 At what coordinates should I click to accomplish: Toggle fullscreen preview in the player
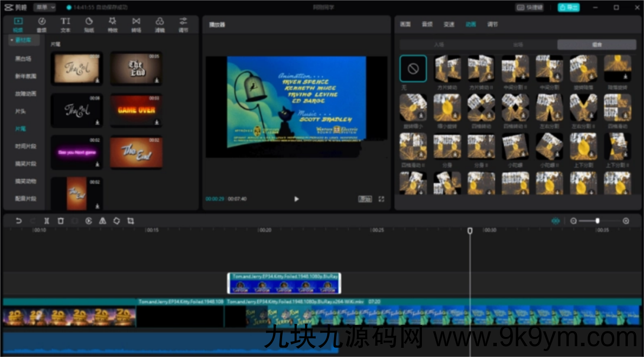tap(381, 199)
